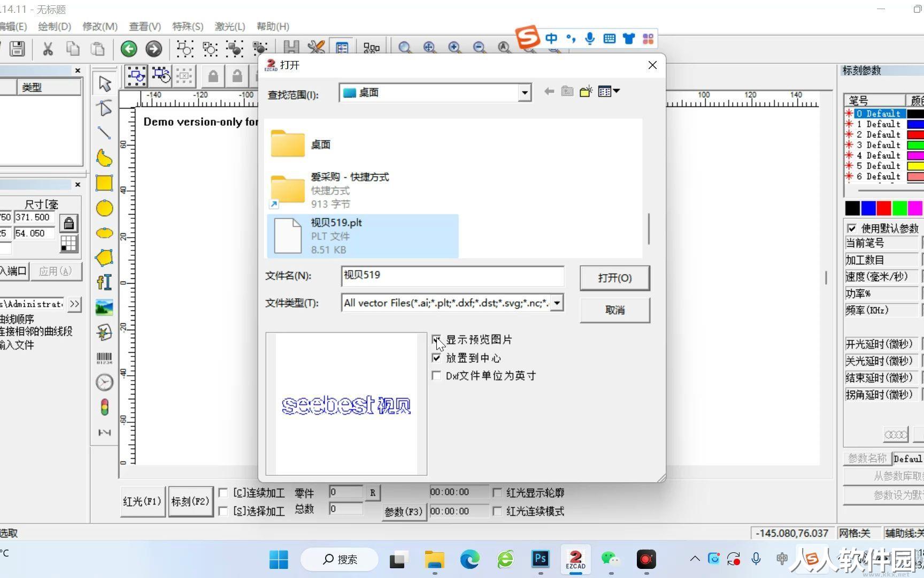Toggle 显示预览图片 checkbox
Screen dimensions: 924x578
pos(436,339)
